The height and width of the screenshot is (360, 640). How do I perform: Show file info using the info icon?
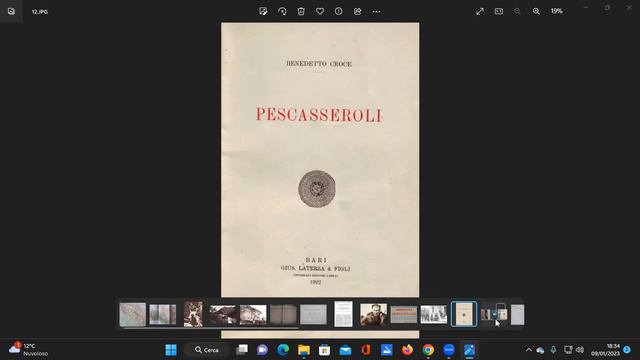click(339, 11)
